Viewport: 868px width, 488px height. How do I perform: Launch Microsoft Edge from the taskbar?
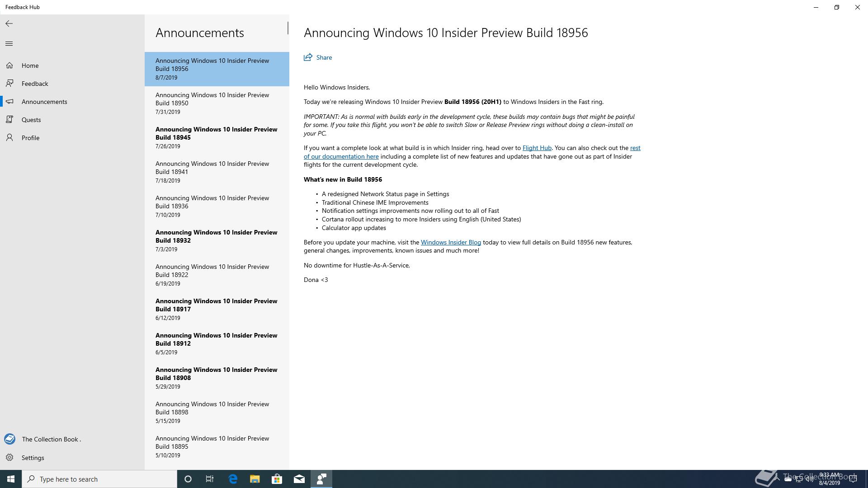pos(233,479)
